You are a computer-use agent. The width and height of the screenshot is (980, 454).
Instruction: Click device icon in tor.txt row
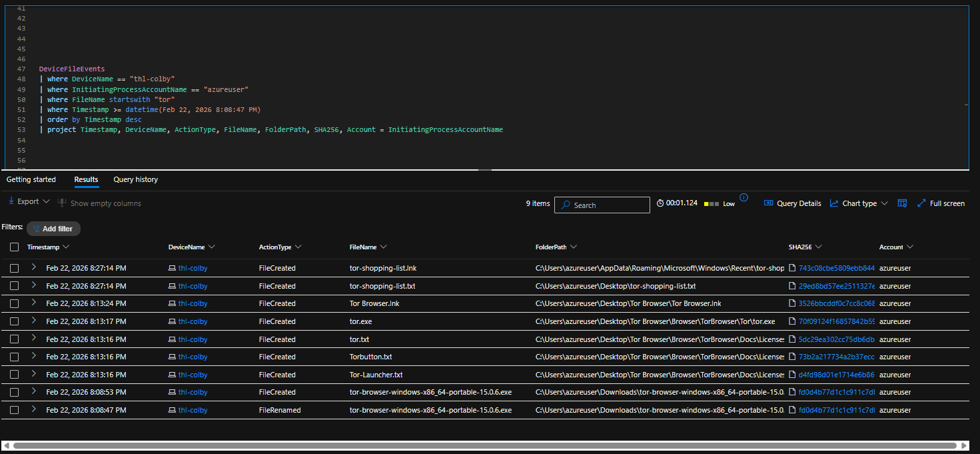[x=172, y=339]
